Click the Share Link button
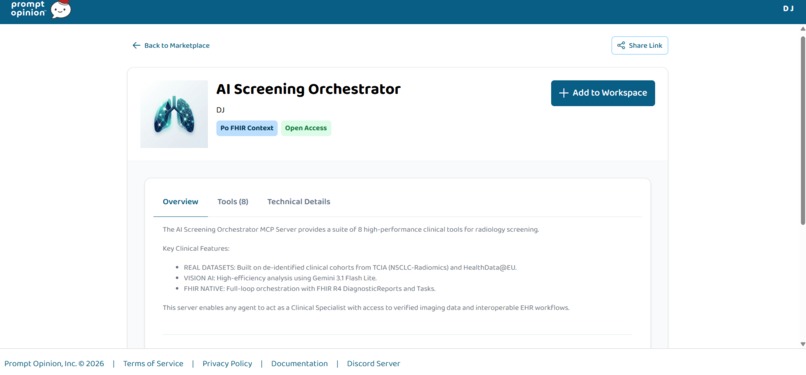Image resolution: width=806 pixels, height=375 pixels. point(639,45)
